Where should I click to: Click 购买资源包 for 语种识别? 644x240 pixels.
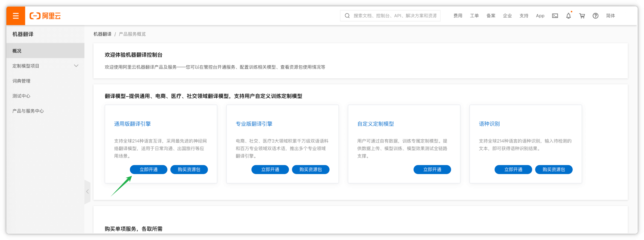(x=553, y=169)
